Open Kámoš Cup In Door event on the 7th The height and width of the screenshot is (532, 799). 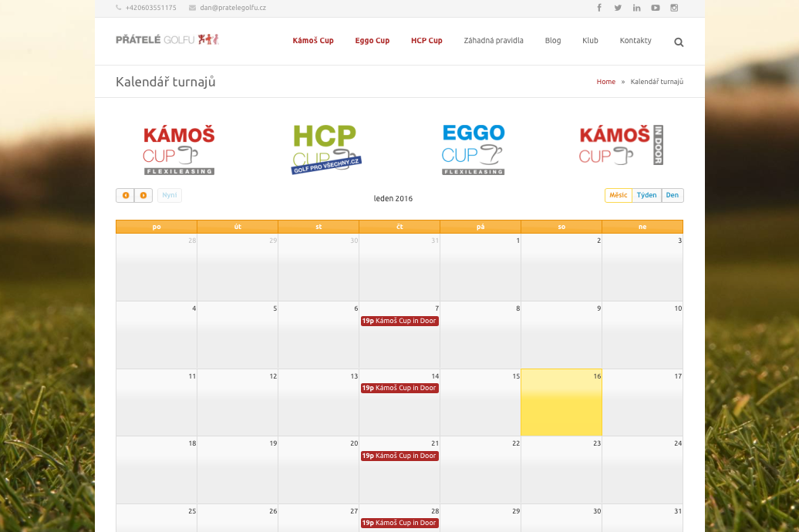click(399, 321)
